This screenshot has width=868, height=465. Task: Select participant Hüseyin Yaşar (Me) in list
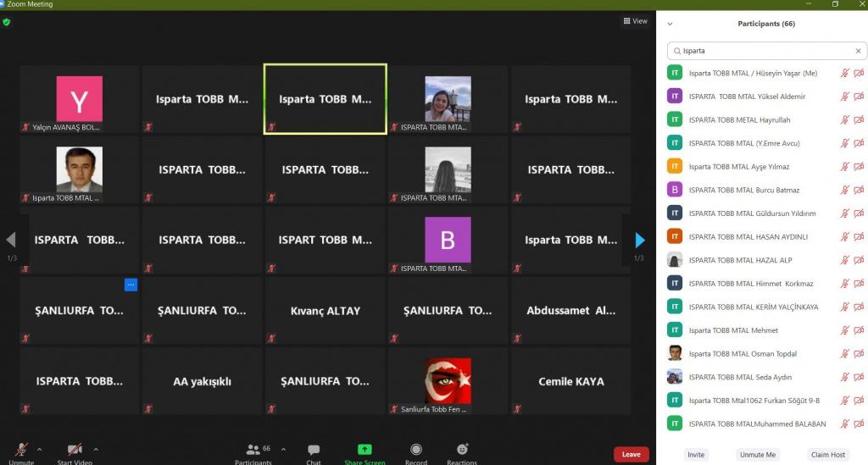click(766, 73)
